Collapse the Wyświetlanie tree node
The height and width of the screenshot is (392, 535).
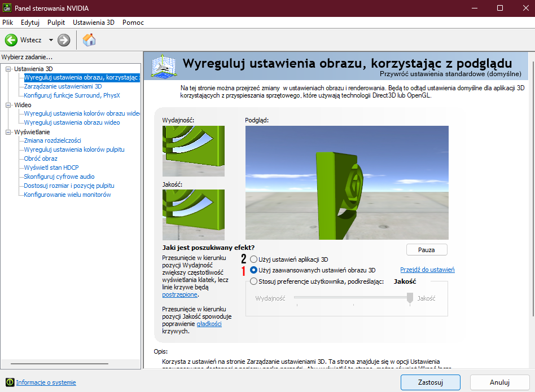(x=8, y=132)
